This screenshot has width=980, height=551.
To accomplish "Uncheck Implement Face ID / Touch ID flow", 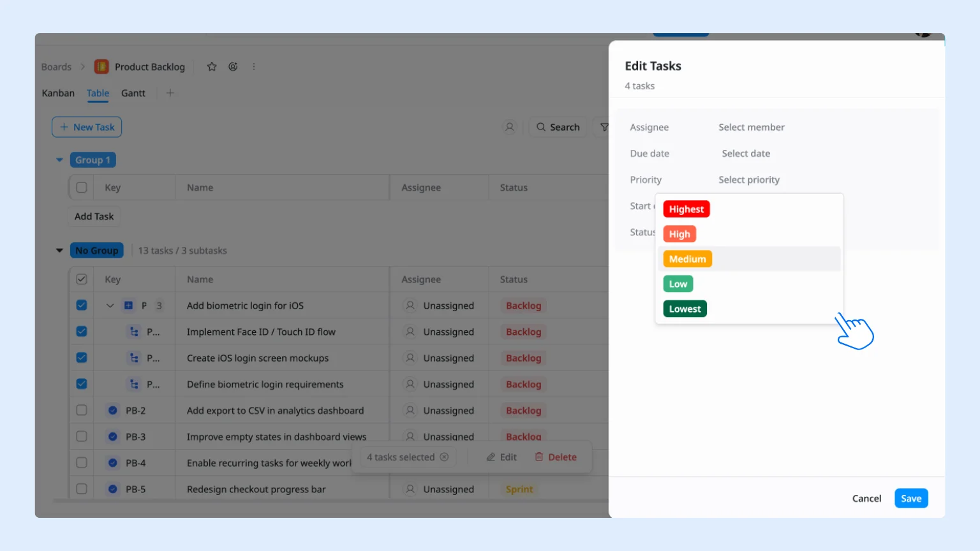I will pyautogui.click(x=82, y=332).
